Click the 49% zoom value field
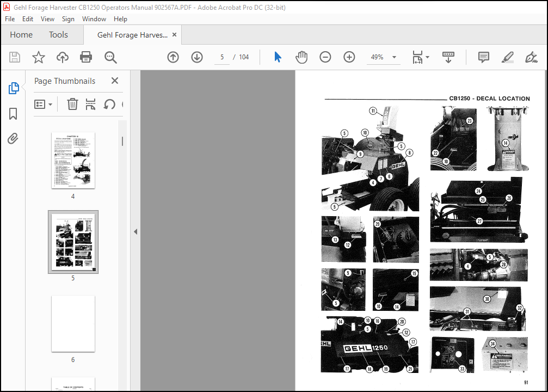This screenshot has width=548, height=392. pyautogui.click(x=377, y=57)
